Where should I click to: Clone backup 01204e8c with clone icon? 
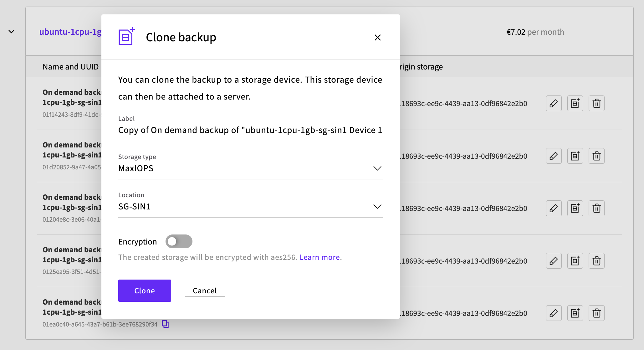tap(575, 208)
